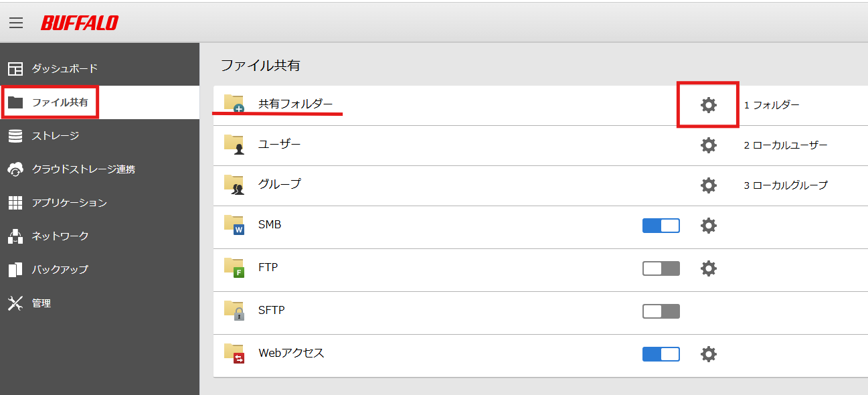Open the user settings gear
868x395 pixels.
tap(708, 145)
